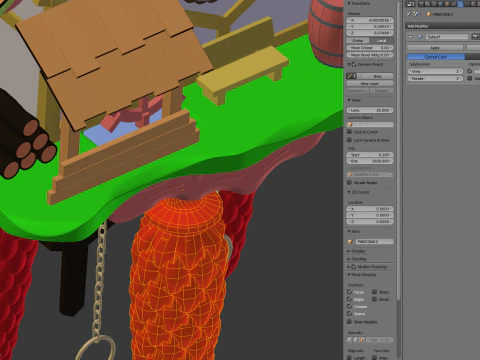Select the Catmull-Clark subdivision type
480x360 pixels.
(x=436, y=57)
